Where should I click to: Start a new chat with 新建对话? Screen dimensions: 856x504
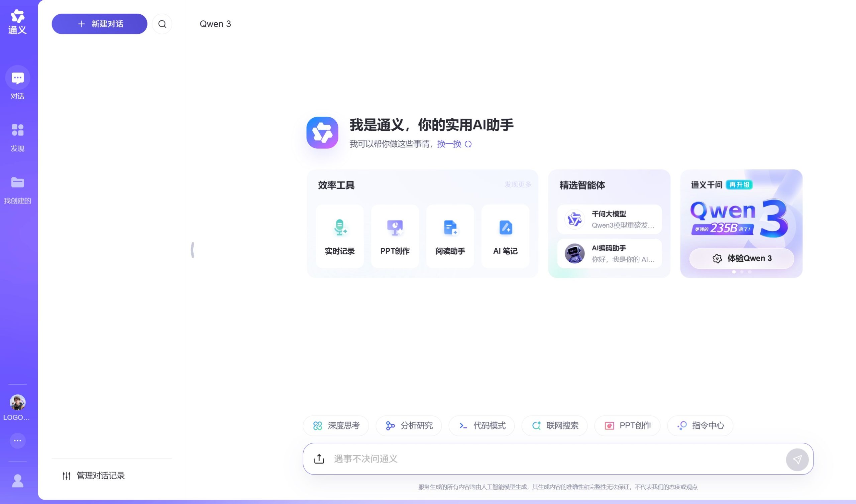(100, 24)
